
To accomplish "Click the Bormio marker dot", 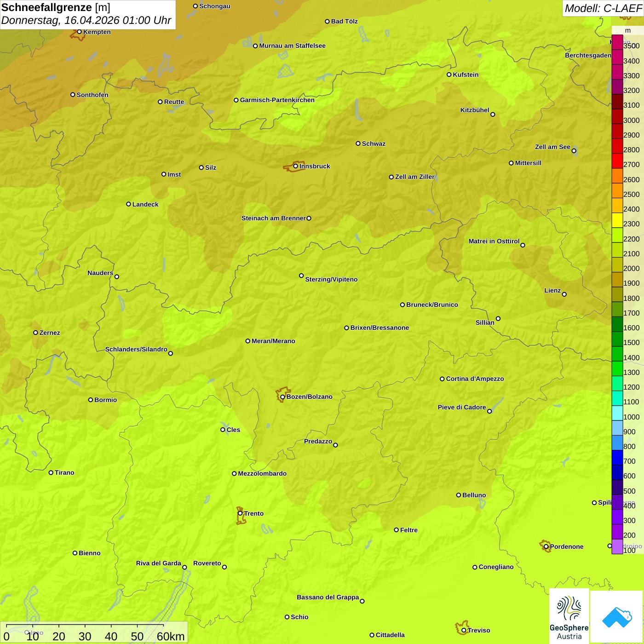I will 91,400.
